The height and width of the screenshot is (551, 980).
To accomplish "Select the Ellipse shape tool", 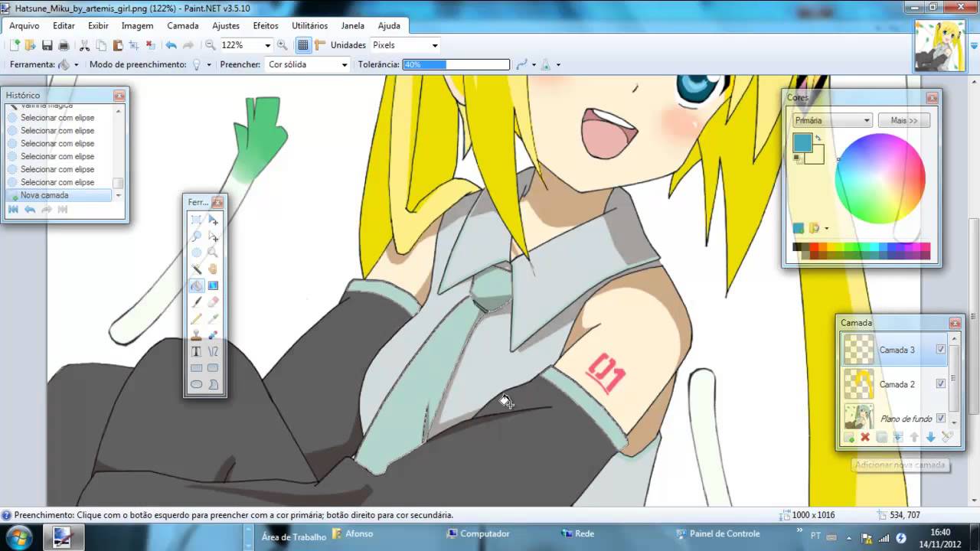I will tap(197, 384).
